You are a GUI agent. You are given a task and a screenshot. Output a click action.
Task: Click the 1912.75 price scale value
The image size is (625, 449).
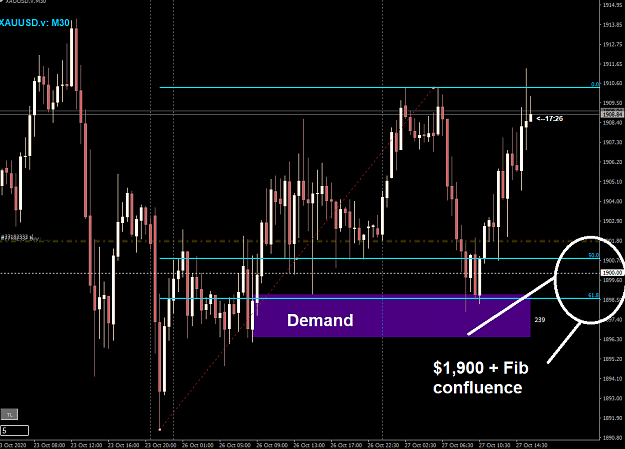click(612, 44)
